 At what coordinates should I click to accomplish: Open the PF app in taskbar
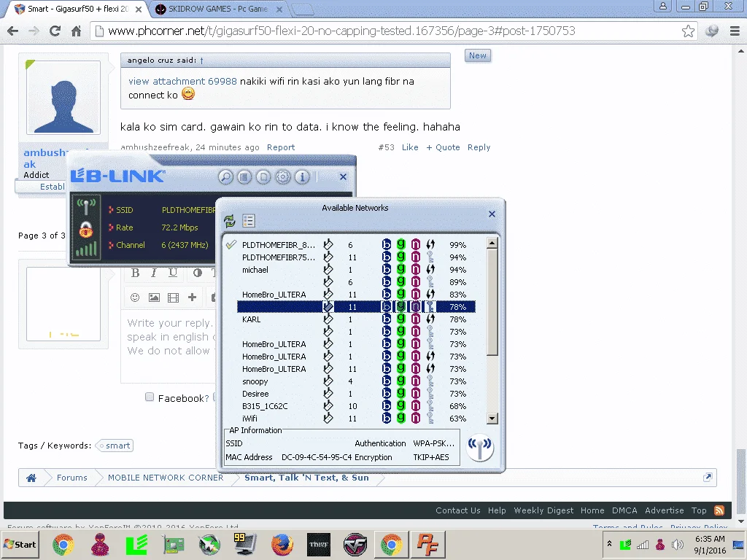(427, 544)
